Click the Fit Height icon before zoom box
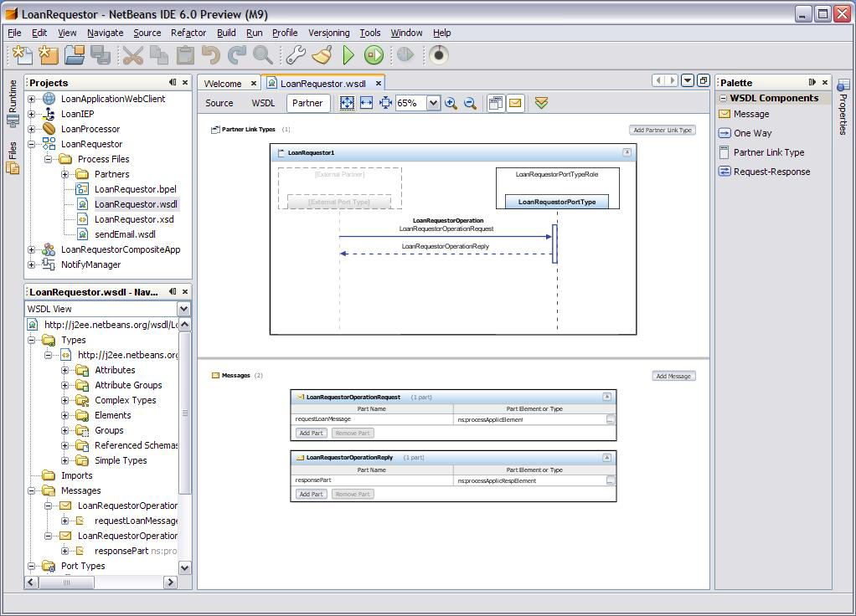The height and width of the screenshot is (616, 856). (x=385, y=103)
